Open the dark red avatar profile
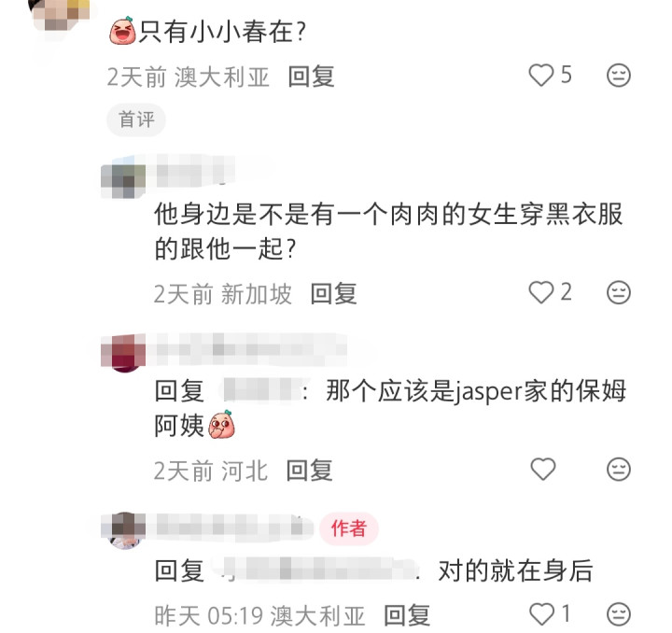The width and height of the screenshot is (672, 633). (123, 352)
